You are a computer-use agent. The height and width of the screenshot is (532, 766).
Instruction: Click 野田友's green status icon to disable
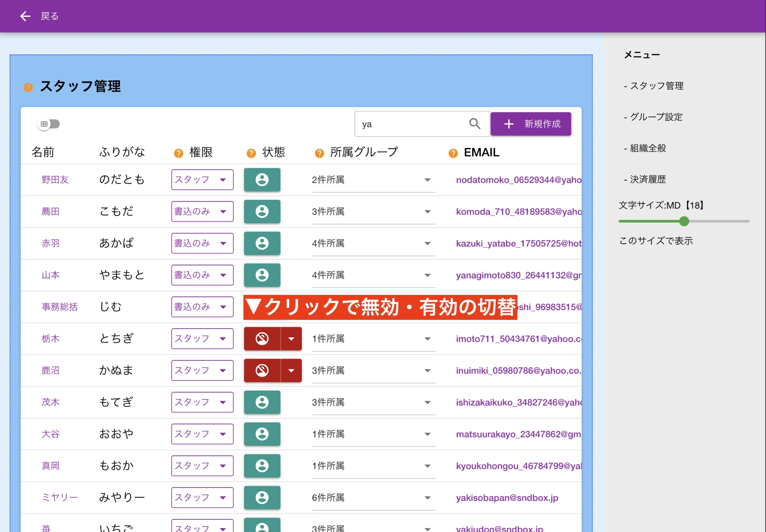click(x=262, y=180)
